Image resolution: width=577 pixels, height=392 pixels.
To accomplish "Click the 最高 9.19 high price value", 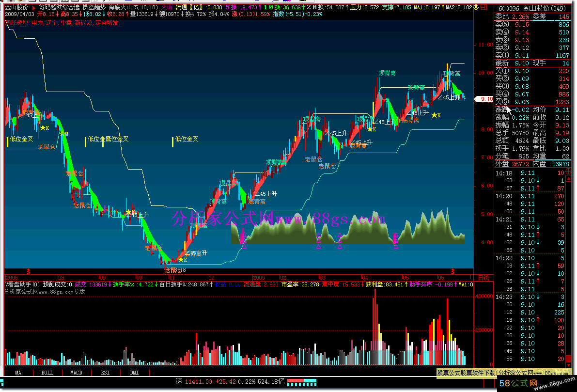I will click(562, 133).
